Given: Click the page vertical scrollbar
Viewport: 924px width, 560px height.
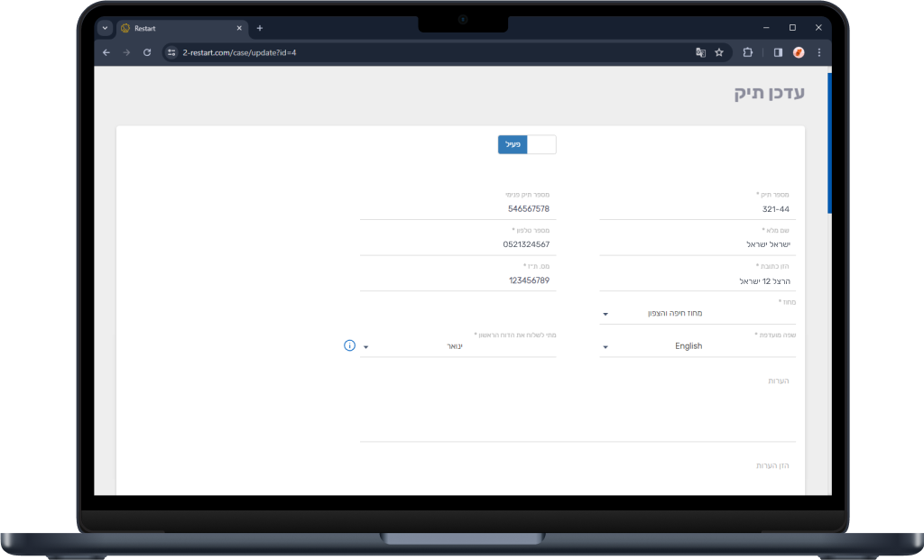Looking at the screenshot, I should pyautogui.click(x=829, y=143).
